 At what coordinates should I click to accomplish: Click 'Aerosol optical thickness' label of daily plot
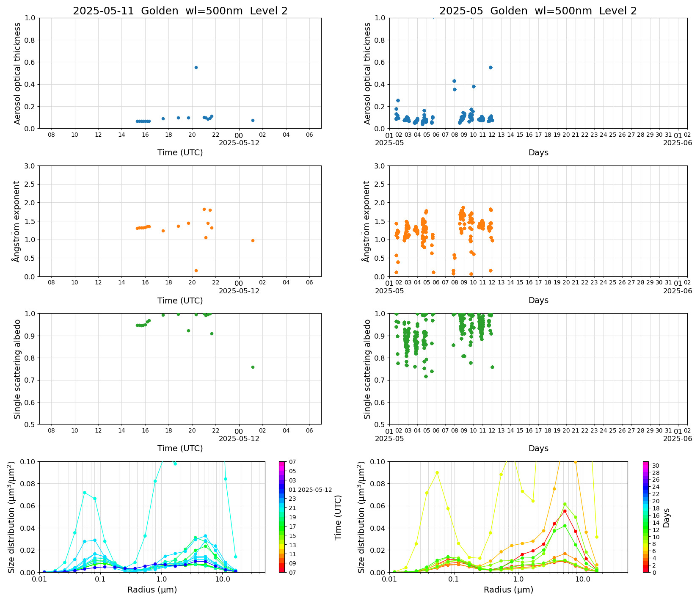[17, 73]
